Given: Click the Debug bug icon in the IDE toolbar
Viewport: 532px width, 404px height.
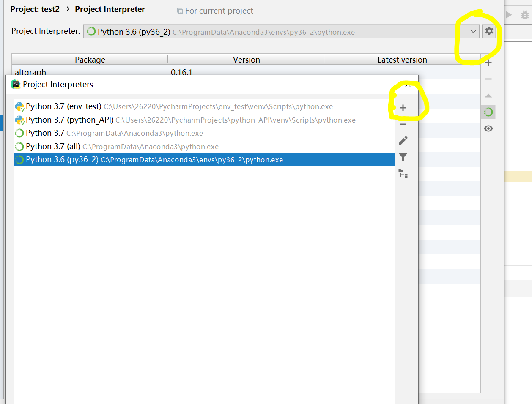Looking at the screenshot, I should (525, 15).
